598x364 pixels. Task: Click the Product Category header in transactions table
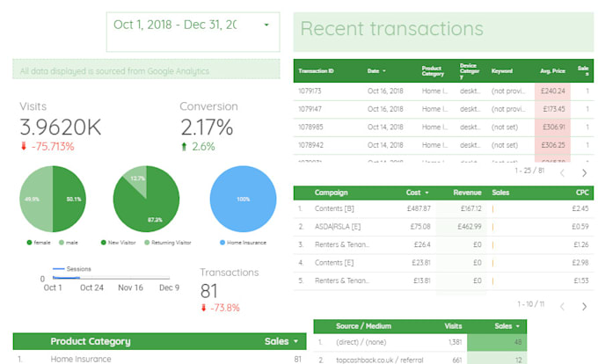(433, 71)
